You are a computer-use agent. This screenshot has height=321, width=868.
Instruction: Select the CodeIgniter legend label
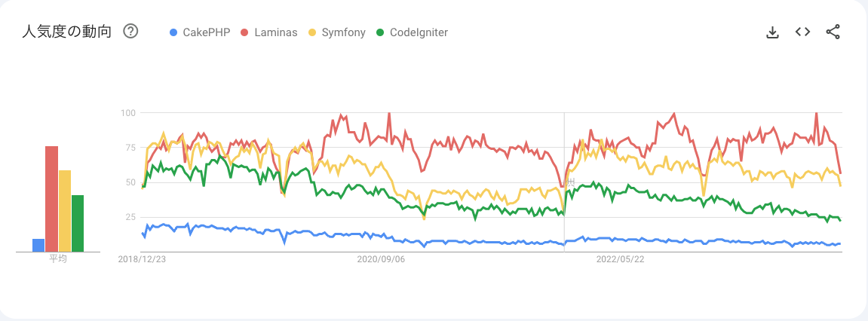click(x=419, y=32)
